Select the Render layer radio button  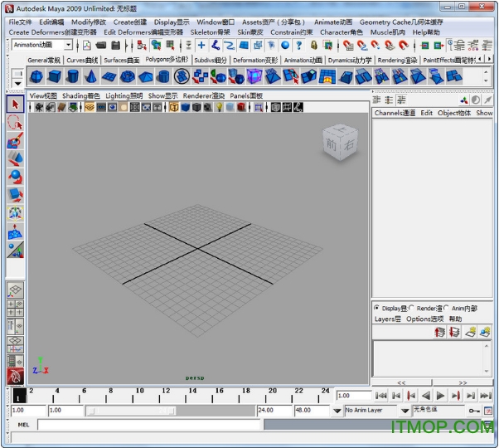(412, 308)
